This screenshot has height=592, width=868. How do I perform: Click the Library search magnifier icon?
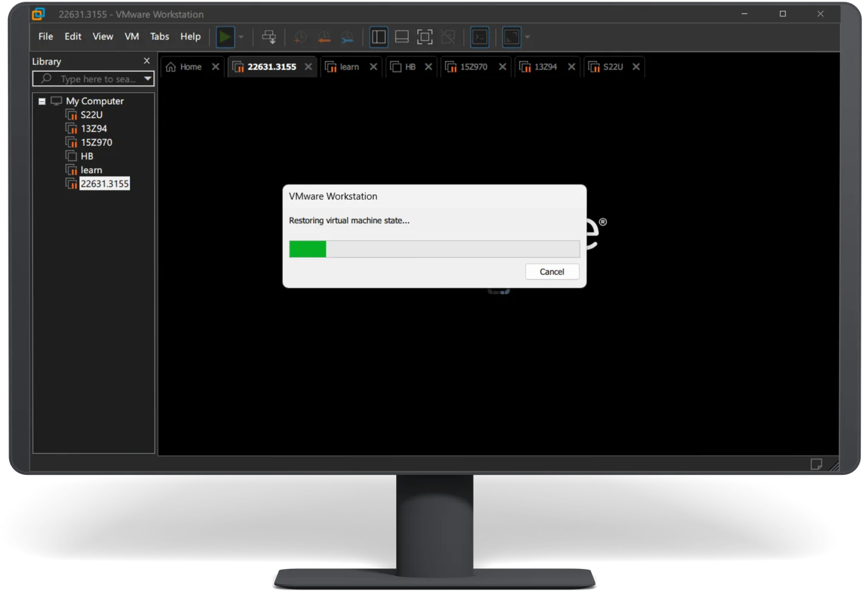pos(46,78)
